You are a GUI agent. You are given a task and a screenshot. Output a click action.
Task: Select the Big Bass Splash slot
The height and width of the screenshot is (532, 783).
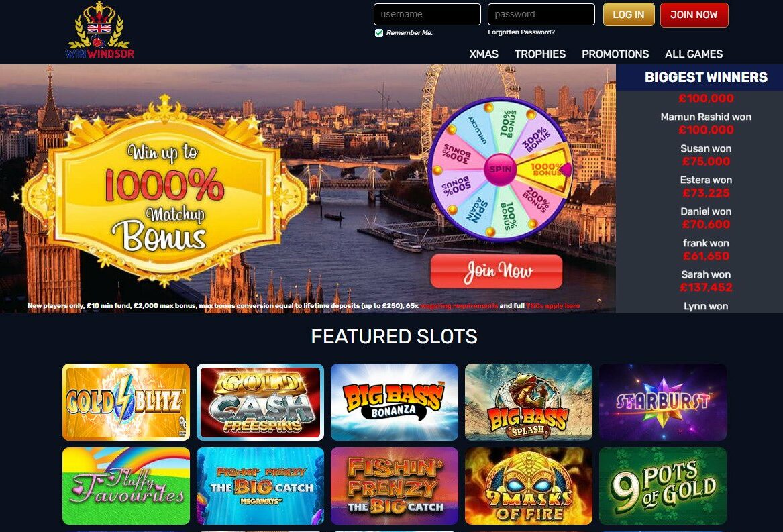528,402
